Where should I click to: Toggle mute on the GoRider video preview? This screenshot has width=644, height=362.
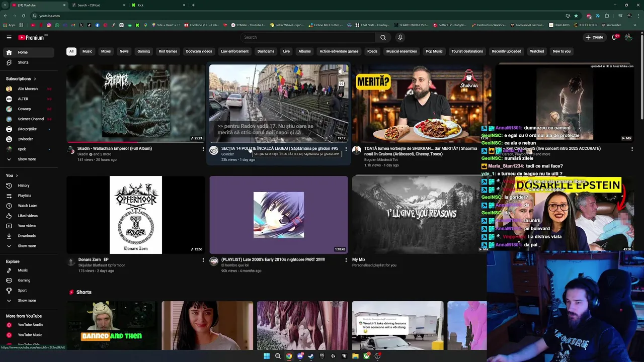(341, 72)
